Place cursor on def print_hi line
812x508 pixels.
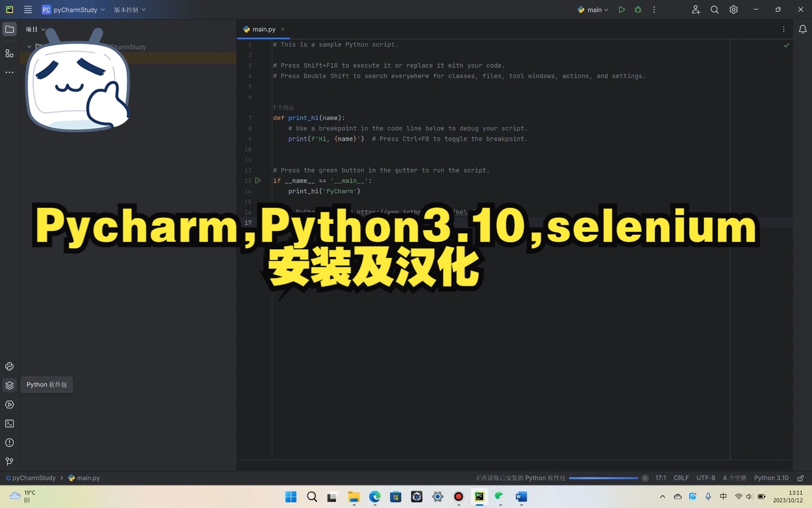click(x=309, y=118)
